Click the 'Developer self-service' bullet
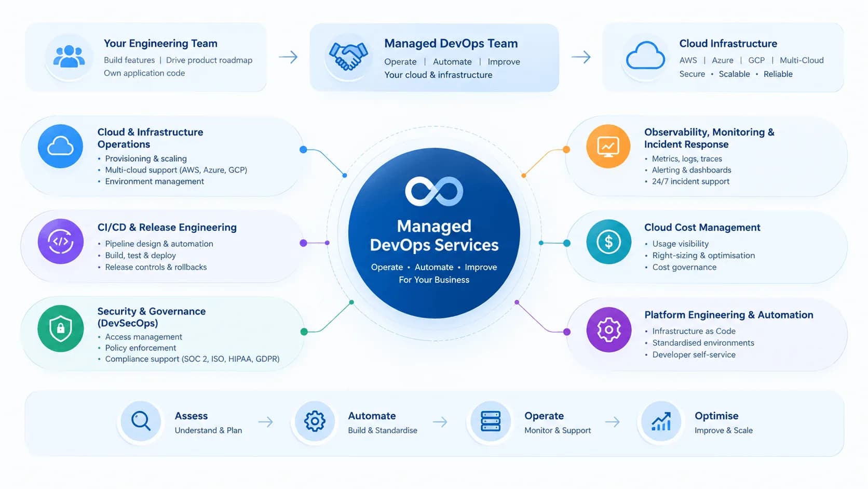The height and width of the screenshot is (489, 868). [x=694, y=355]
